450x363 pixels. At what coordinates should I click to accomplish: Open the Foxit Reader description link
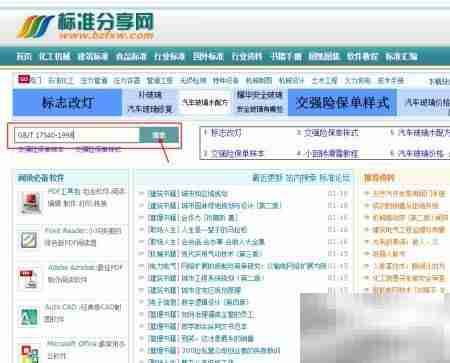click(83, 236)
